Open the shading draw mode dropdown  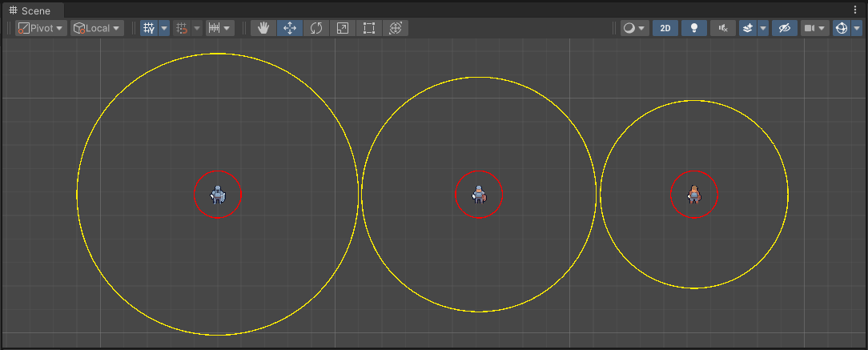[x=634, y=28]
